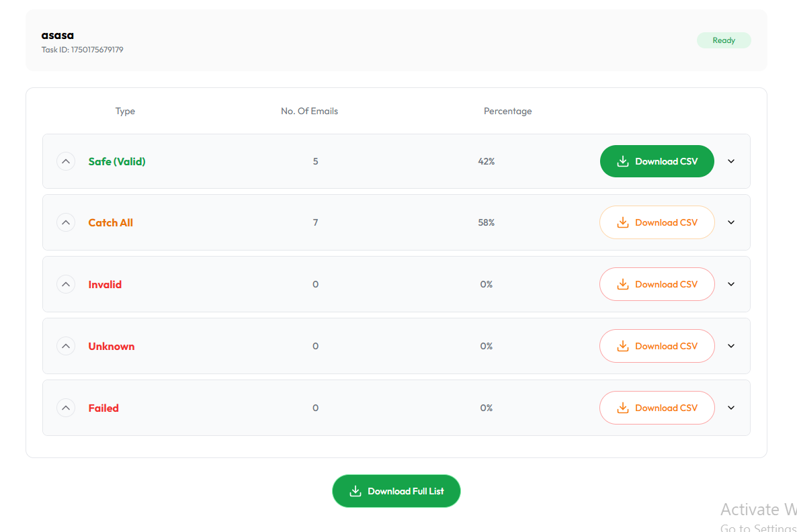Image resolution: width=797 pixels, height=532 pixels.
Task: Collapse the Failed row chevron
Action: point(66,408)
